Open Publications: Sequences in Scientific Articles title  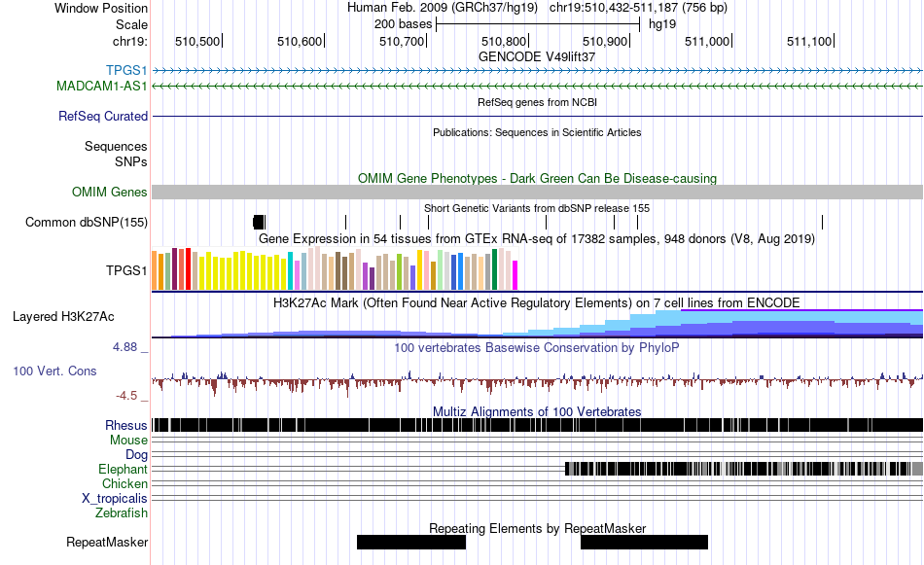coord(537,132)
